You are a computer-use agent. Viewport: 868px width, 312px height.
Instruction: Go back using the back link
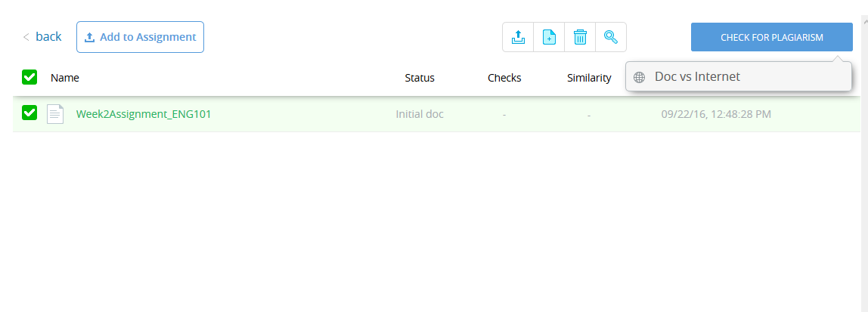(x=42, y=37)
